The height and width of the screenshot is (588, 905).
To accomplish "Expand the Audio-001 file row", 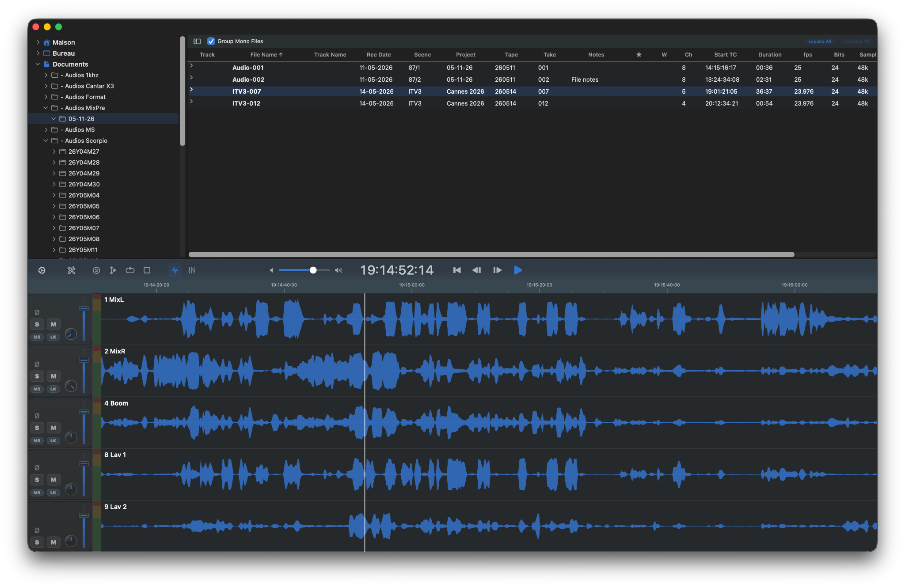I will [192, 65].
